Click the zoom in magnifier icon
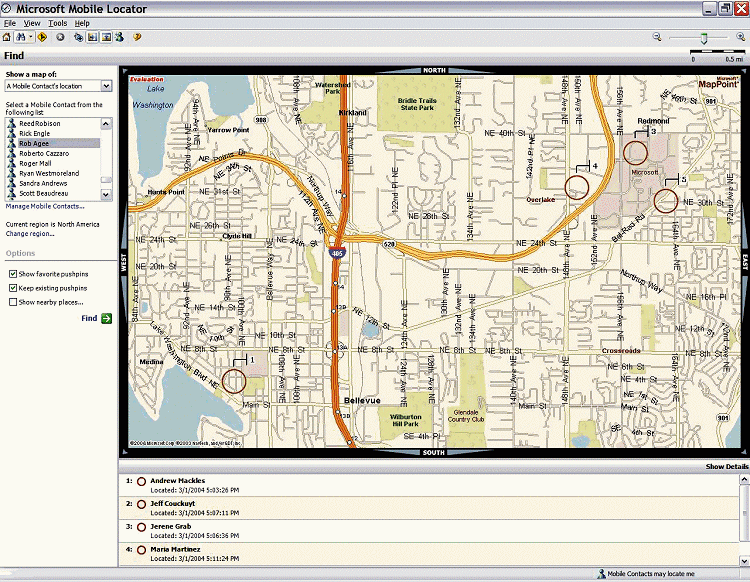Image resolution: width=750 pixels, height=582 pixels. tap(740, 37)
